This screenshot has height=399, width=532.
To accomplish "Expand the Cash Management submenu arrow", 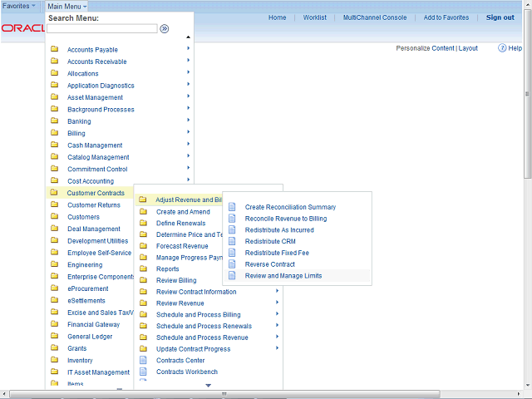I will tap(189, 144).
